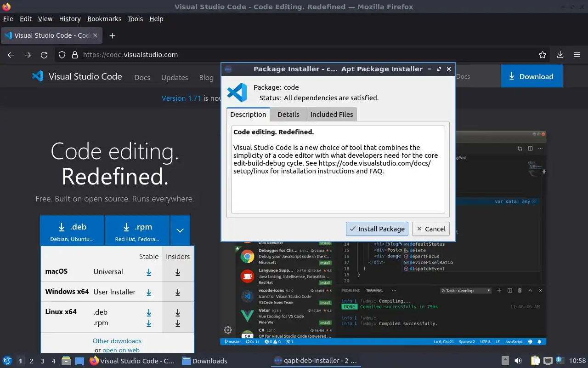
Task: Download macOS Stable build arrow
Action: [149, 272]
